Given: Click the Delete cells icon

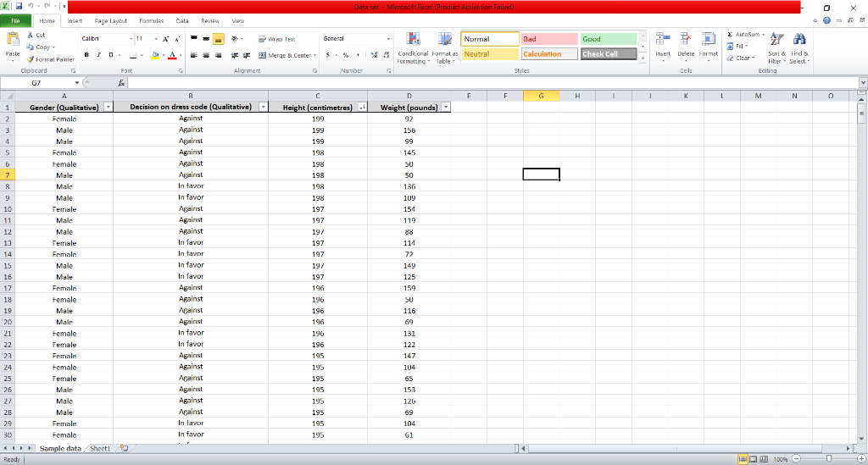Looking at the screenshot, I should coord(685,40).
